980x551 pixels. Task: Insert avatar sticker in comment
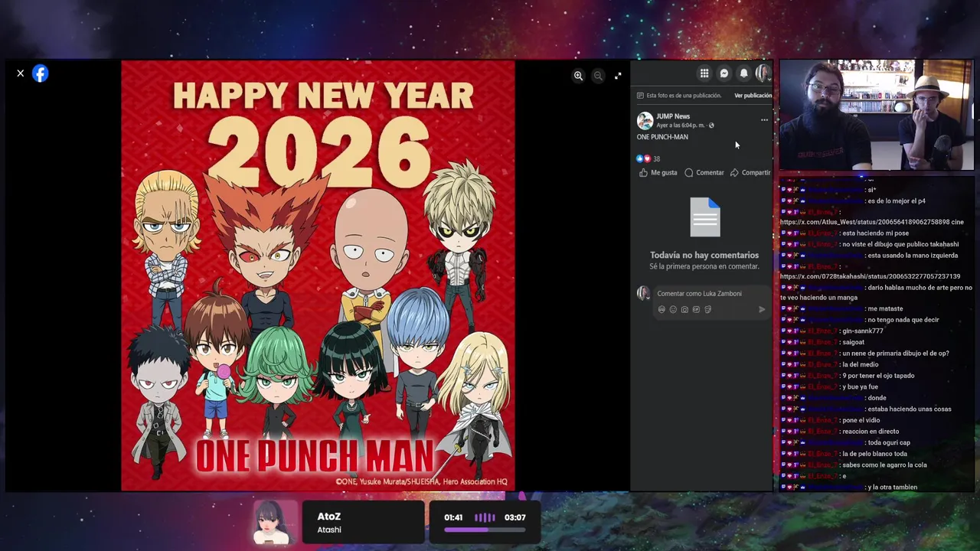point(661,309)
